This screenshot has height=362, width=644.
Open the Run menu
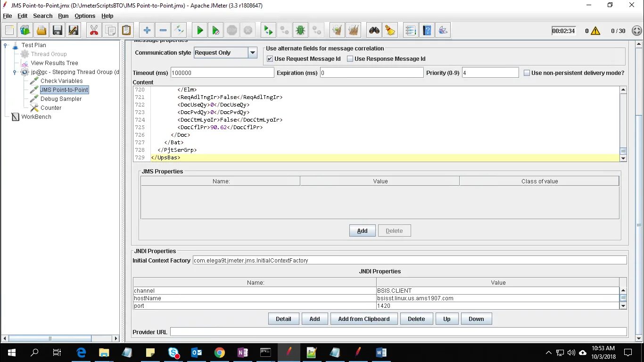pos(63,16)
